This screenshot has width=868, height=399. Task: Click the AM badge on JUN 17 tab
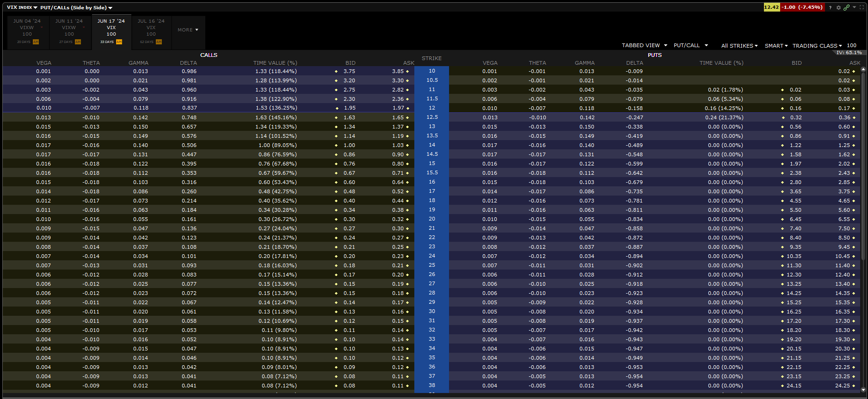tap(119, 42)
